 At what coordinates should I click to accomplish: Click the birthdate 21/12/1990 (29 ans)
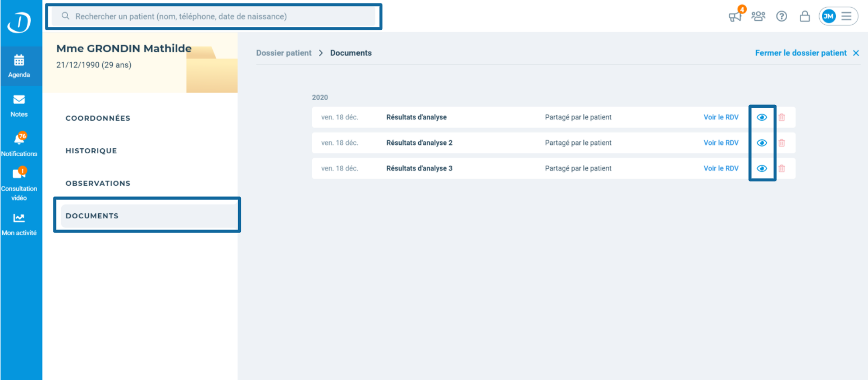tap(94, 65)
